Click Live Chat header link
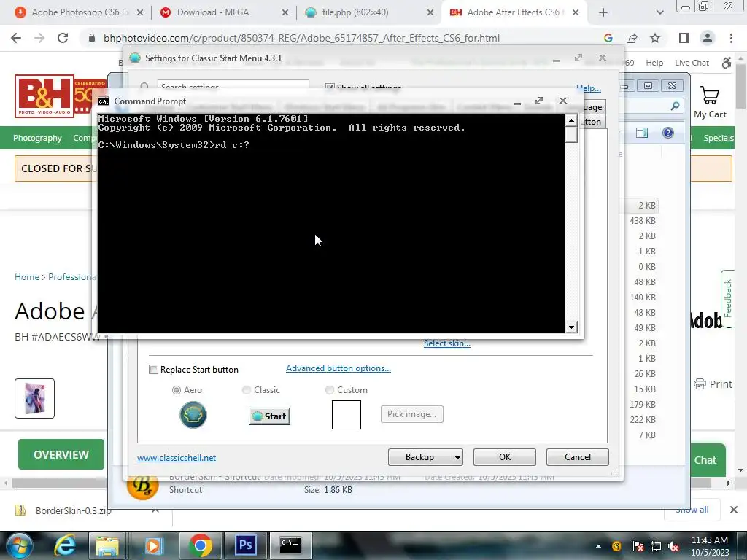Image resolution: width=747 pixels, height=560 pixels. 692,63
